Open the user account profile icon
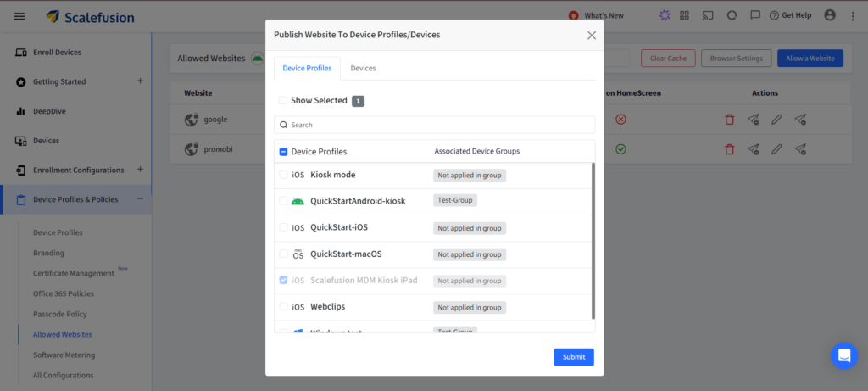The width and height of the screenshot is (868, 391). coord(829,16)
